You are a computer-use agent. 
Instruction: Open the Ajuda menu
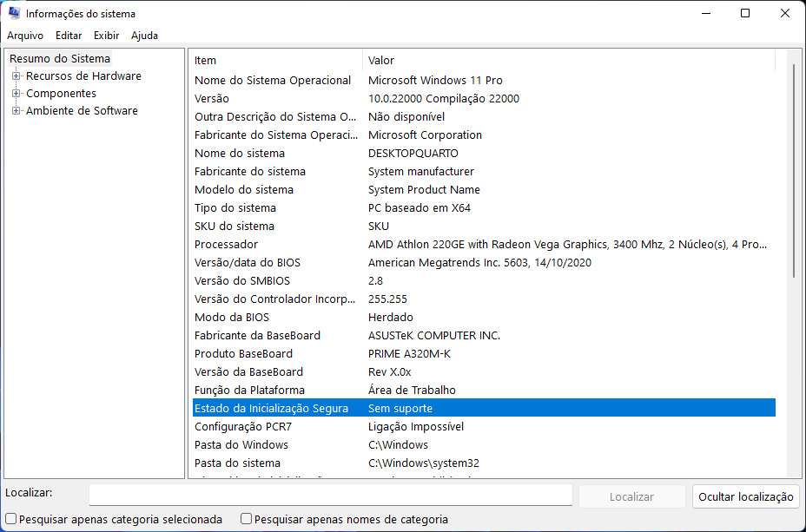pyautogui.click(x=144, y=36)
